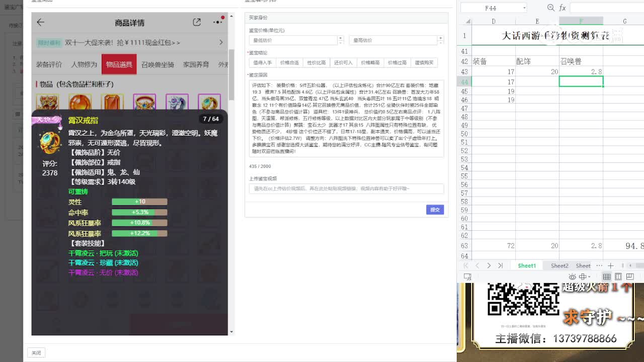644x362 pixels.
Task: Choose the 还价可入 conclusion option
Action: 343,63
